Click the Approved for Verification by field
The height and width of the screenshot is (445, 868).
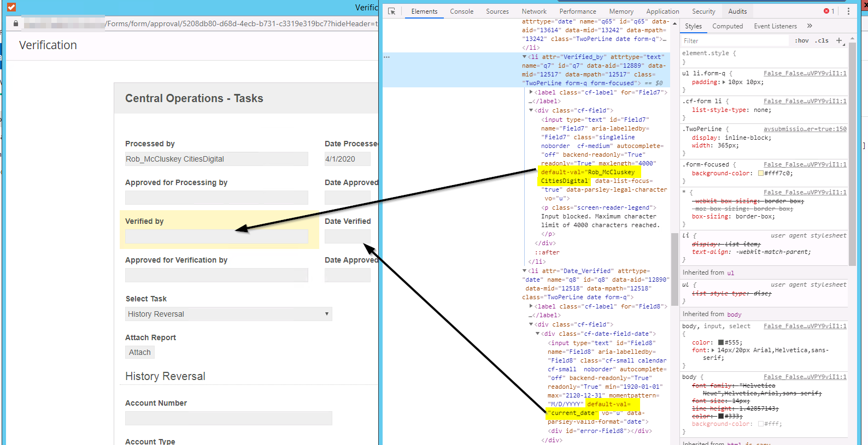(216, 275)
